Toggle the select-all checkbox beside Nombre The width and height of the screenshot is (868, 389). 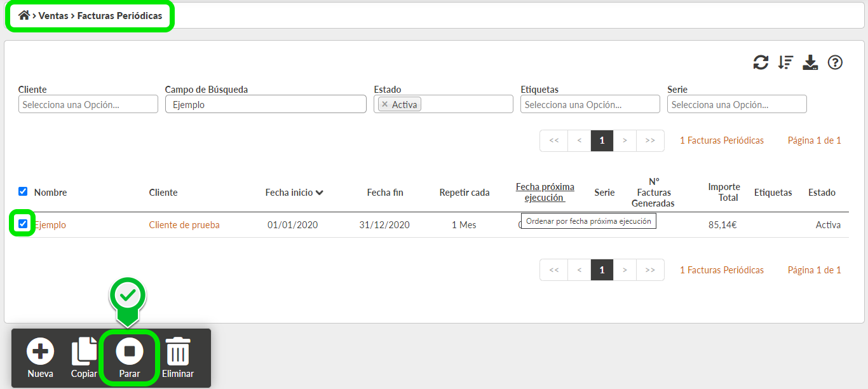point(23,191)
